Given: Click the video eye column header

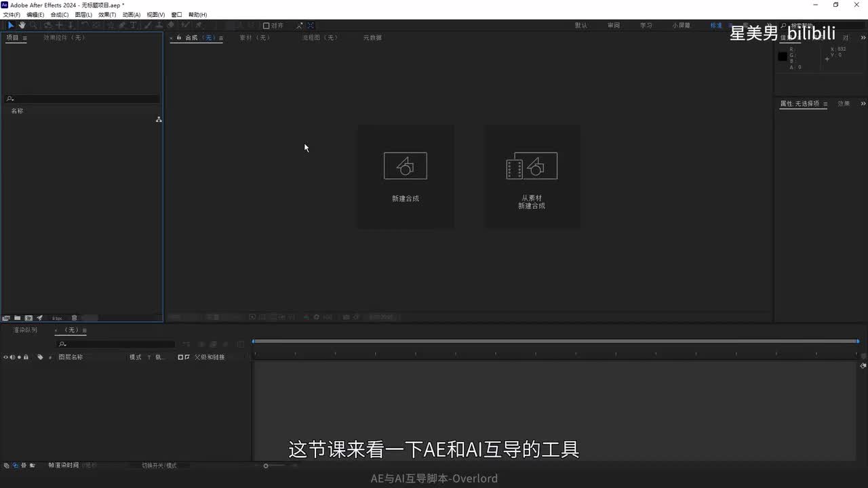Looking at the screenshot, I should click(5, 357).
